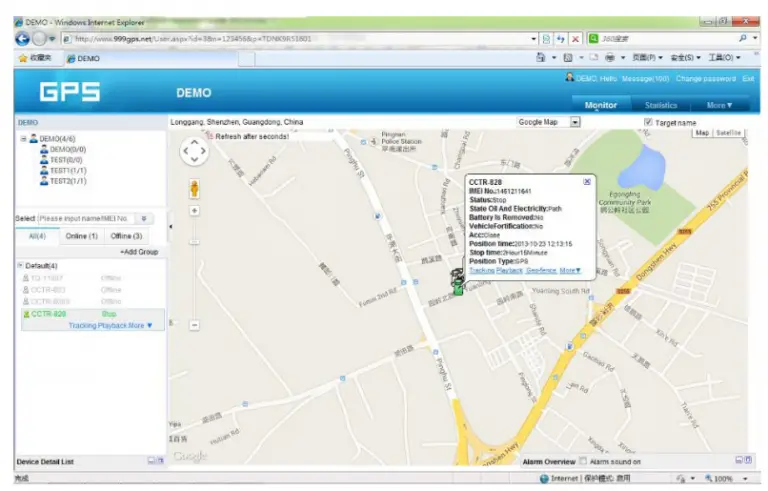Open the favorites star in the toolbar
The height and width of the screenshot is (491, 768).
click(x=23, y=58)
